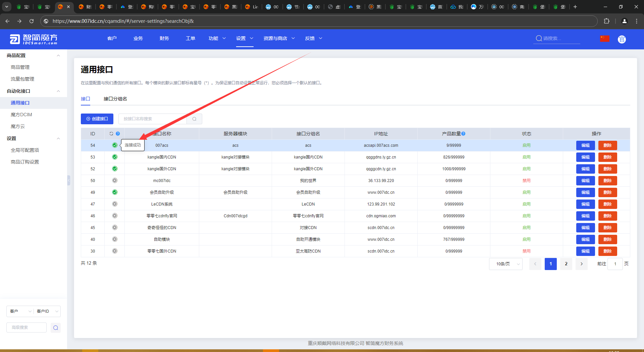Switch to the 接口分组名 tab
644x352 pixels.
coord(115,99)
